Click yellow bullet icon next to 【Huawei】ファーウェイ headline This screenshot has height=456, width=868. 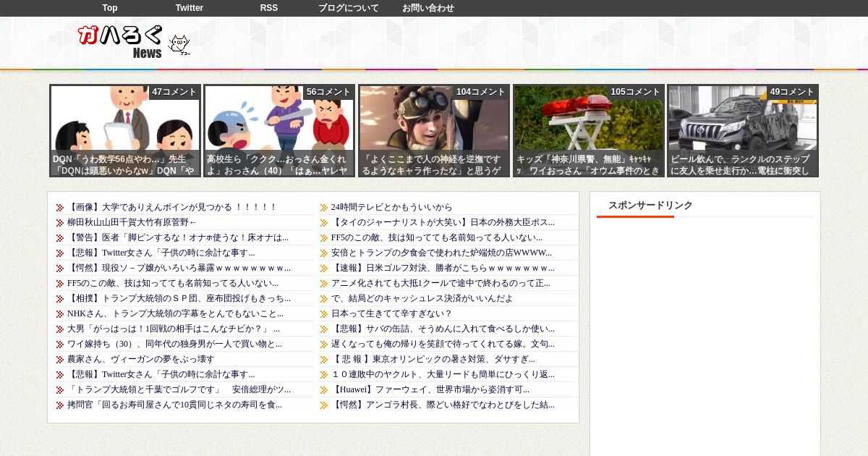(x=324, y=390)
